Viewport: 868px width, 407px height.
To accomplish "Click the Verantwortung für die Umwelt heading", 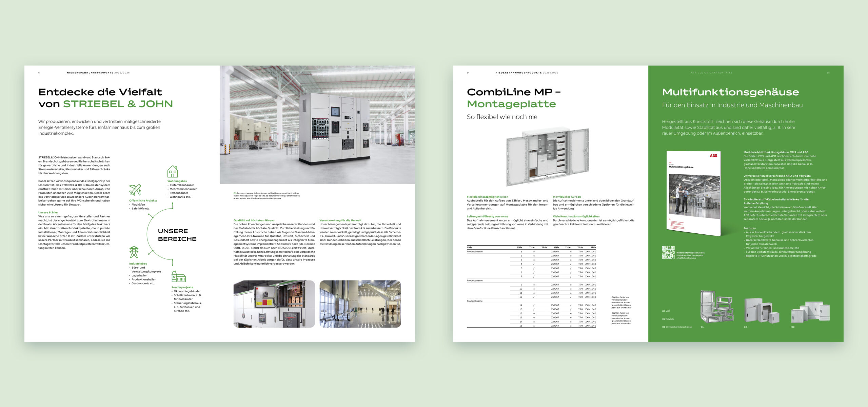I will pos(340,220).
